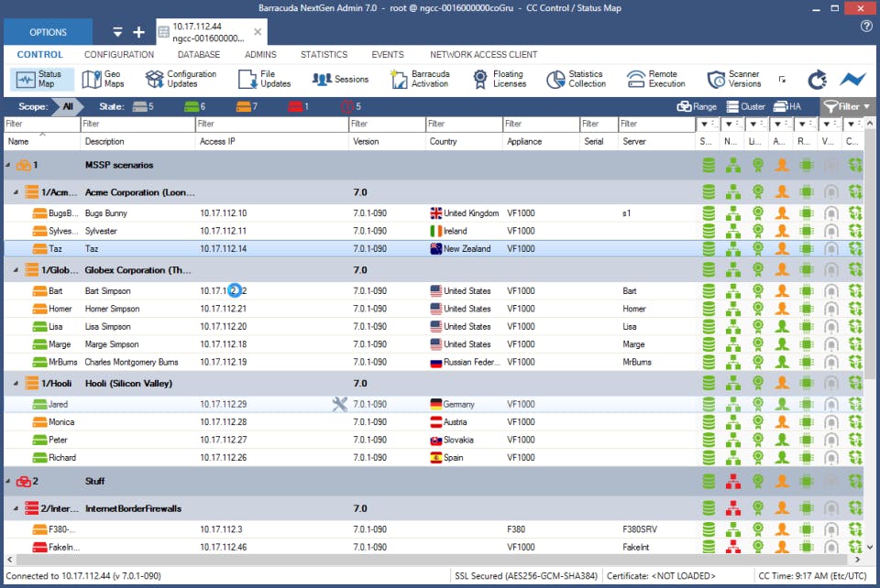The width and height of the screenshot is (880, 588).
Task: Click the Barracuda Activation icon
Action: click(x=398, y=80)
